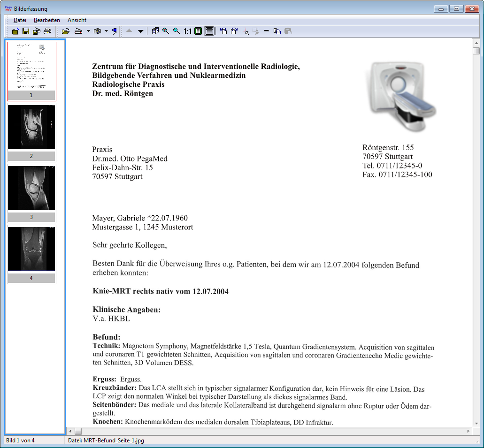484x448 pixels.
Task: Open file with yellow folder icon
Action: (65, 31)
